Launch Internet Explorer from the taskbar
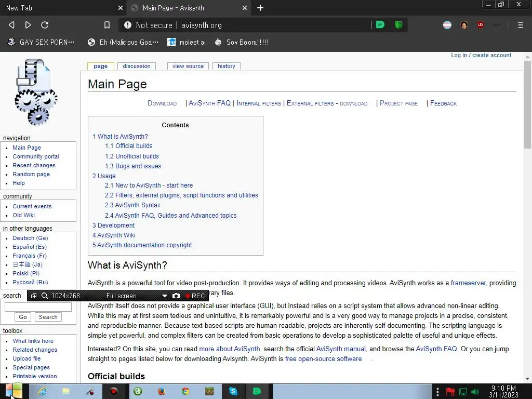Screen dimensions: 532x399 [x=42, y=391]
